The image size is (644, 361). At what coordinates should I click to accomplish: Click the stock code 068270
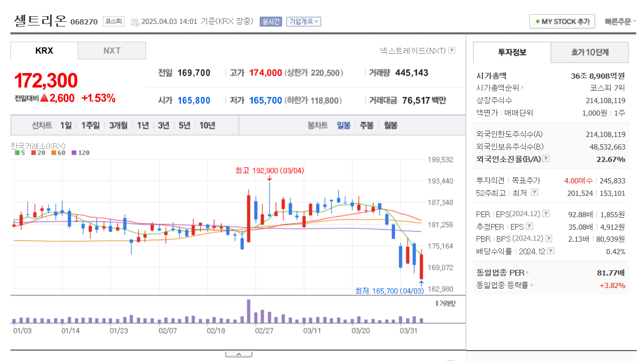click(84, 22)
